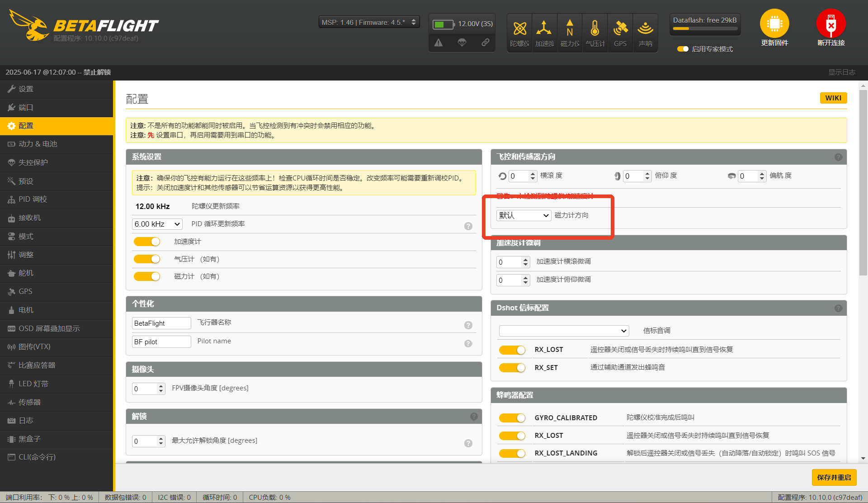This screenshot has height=503, width=868.
Task: Click the Dataflash free space bar
Action: [705, 28]
